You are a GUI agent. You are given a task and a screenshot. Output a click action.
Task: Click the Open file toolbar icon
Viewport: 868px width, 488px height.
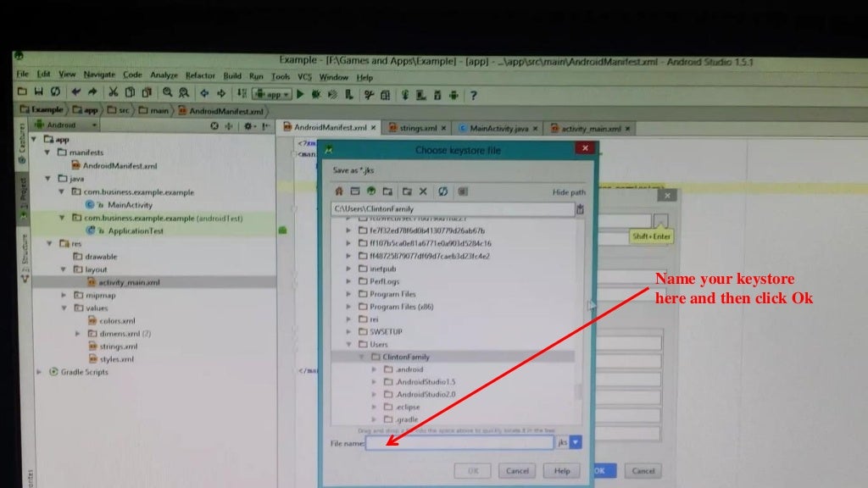pyautogui.click(x=22, y=91)
